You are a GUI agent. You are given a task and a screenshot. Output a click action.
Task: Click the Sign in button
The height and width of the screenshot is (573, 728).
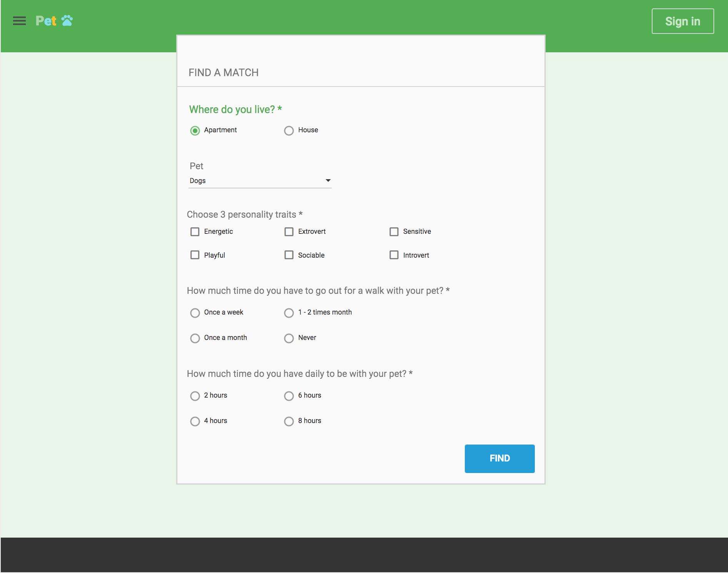(x=682, y=21)
